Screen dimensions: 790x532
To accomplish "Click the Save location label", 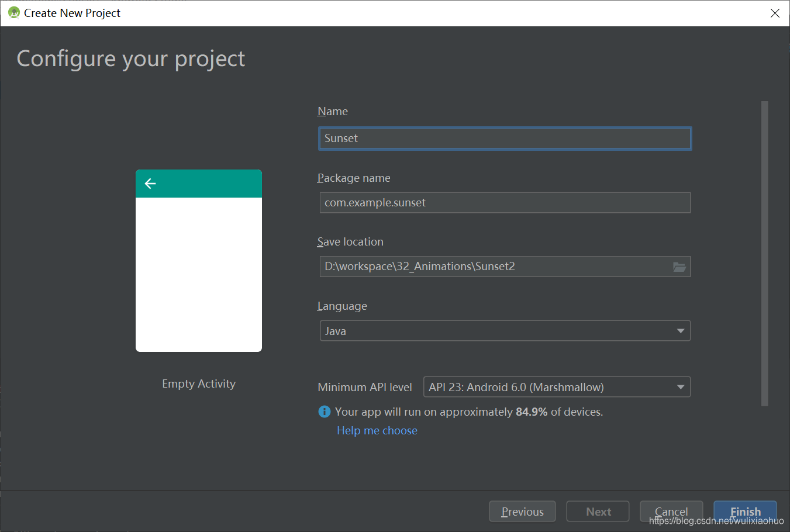I will [350, 241].
